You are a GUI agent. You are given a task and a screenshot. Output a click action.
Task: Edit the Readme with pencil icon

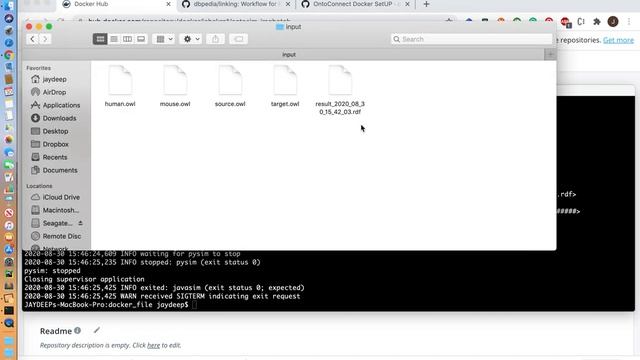(x=97, y=330)
